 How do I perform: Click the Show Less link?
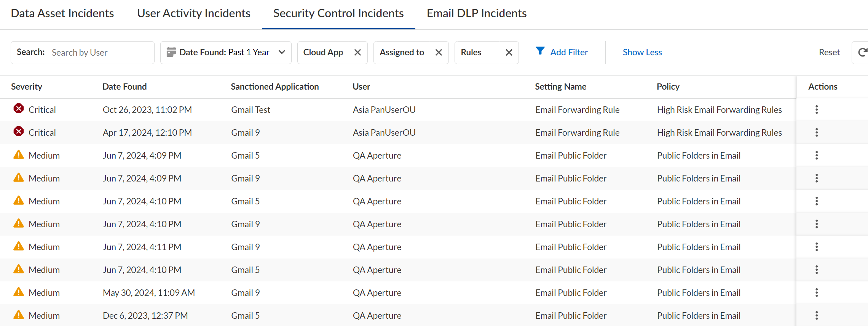(642, 53)
